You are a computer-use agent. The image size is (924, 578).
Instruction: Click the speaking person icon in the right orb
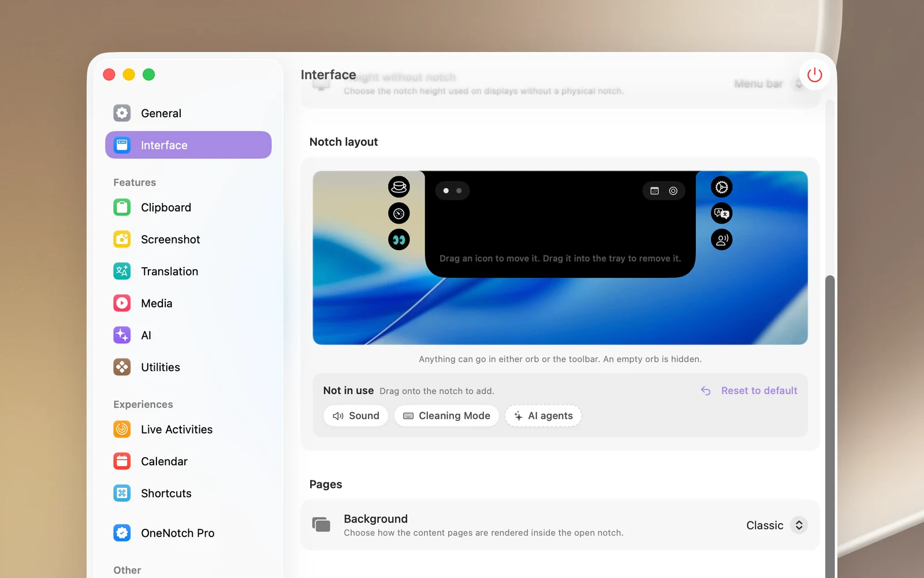(x=721, y=239)
